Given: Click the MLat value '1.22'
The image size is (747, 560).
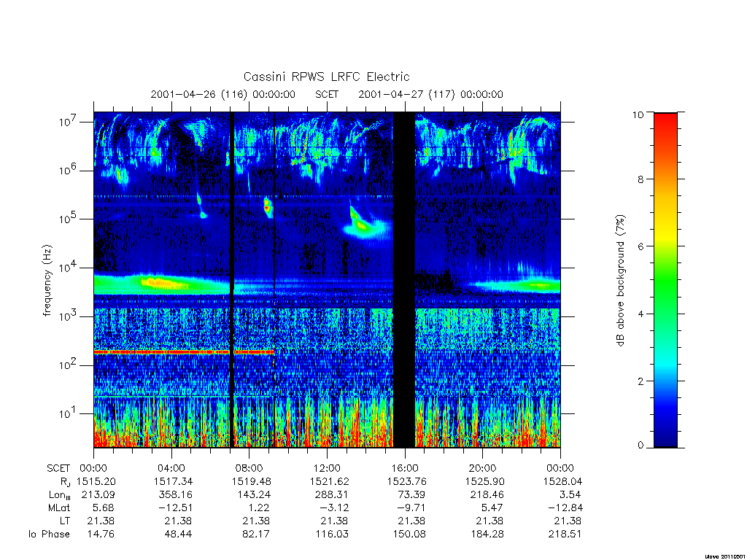Looking at the screenshot, I should pyautogui.click(x=259, y=508).
